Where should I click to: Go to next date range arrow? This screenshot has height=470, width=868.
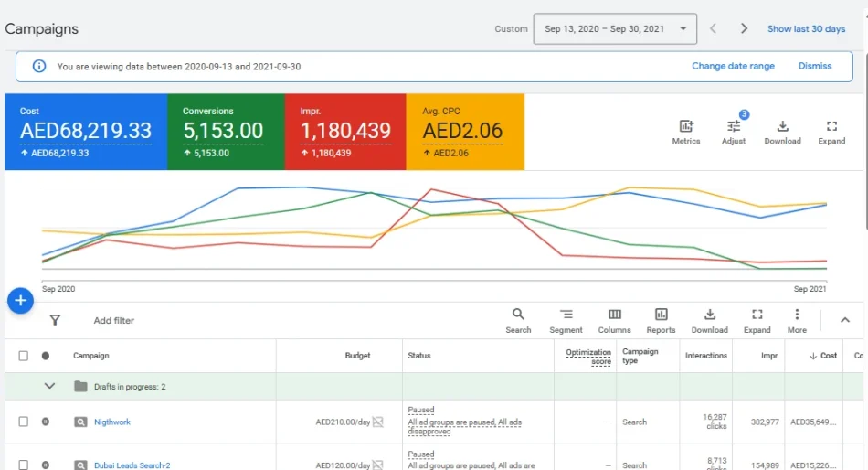744,28
